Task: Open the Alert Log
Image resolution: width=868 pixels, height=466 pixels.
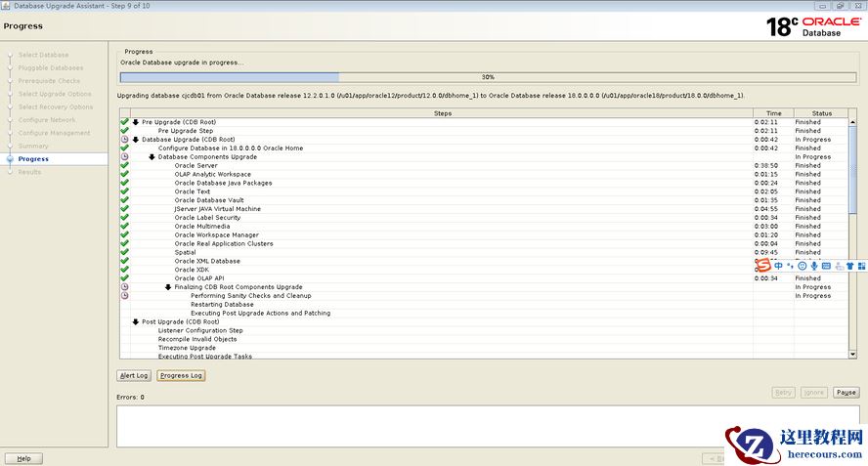Action: [x=134, y=375]
